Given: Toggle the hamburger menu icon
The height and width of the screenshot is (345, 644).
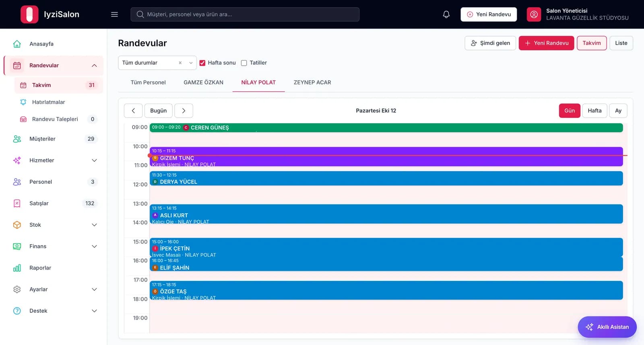Looking at the screenshot, I should [114, 15].
